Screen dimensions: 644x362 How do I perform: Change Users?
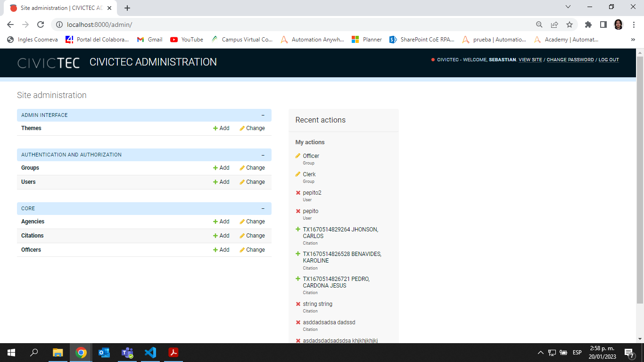pyautogui.click(x=252, y=182)
